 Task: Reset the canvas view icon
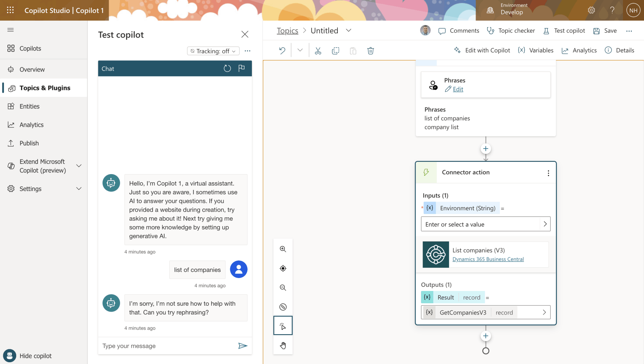pyautogui.click(x=283, y=307)
